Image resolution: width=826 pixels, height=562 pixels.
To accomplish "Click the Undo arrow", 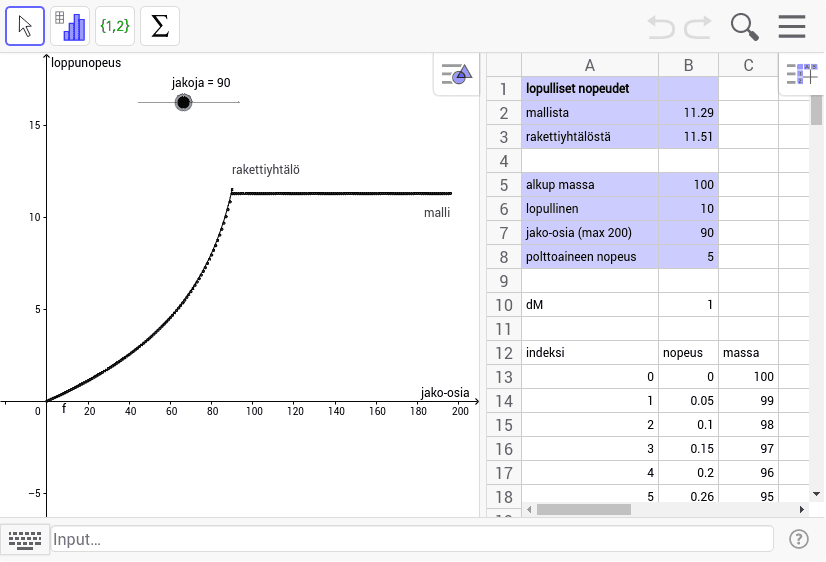I will click(661, 26).
